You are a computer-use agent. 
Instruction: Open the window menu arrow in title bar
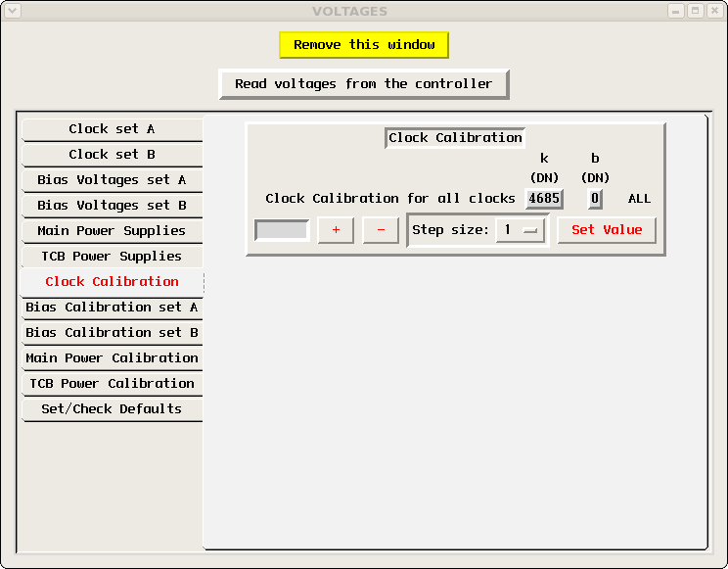13,11
